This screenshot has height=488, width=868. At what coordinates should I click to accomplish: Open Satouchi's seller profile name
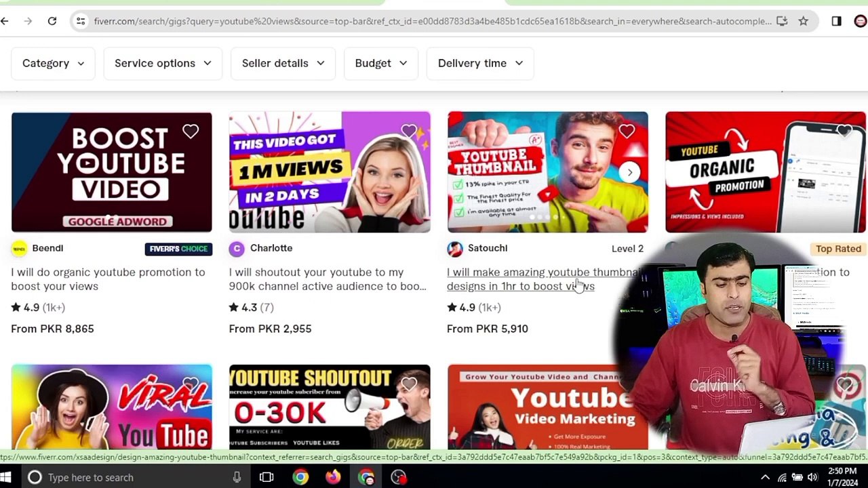tap(488, 248)
